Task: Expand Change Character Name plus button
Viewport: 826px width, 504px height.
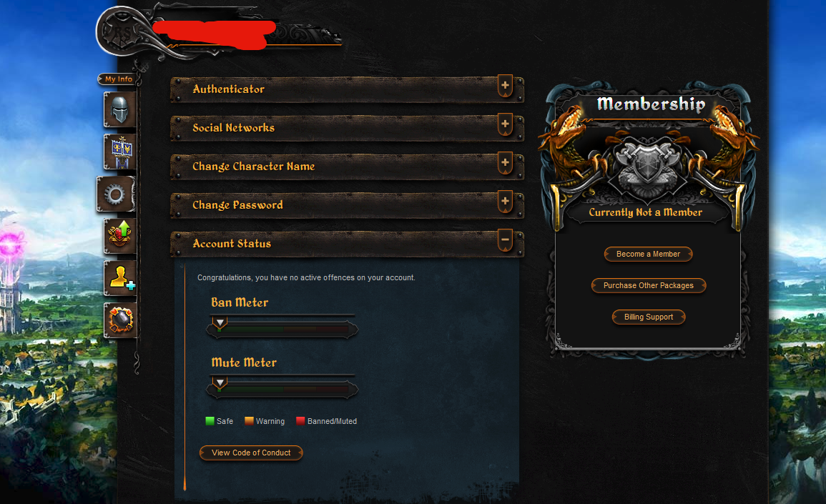Action: [x=505, y=163]
